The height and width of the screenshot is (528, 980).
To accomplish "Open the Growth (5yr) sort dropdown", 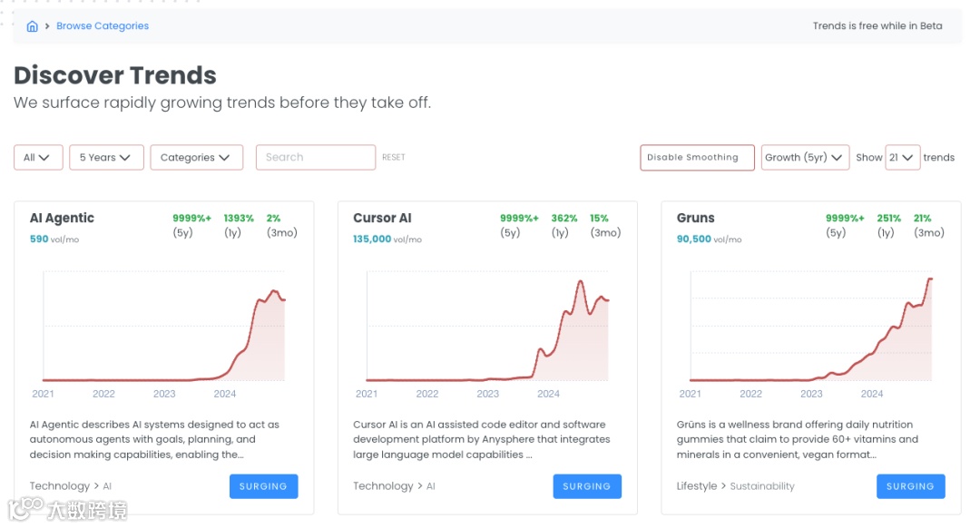I will pos(805,158).
